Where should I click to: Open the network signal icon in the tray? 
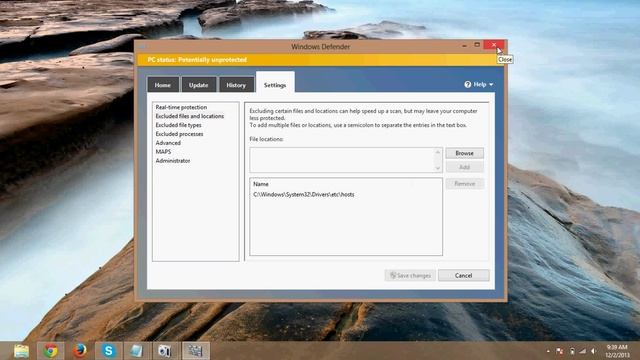tap(582, 351)
